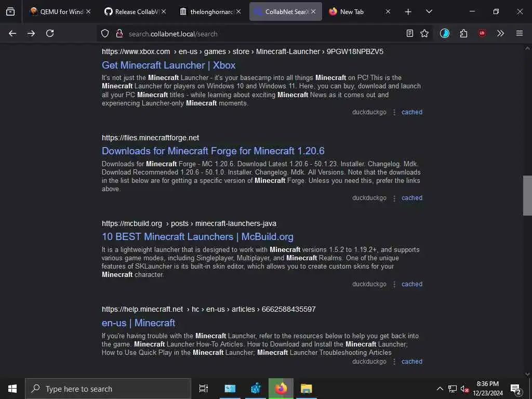The image size is (532, 399).
Task: Click the xbox.com result URL text
Action: pyautogui.click(x=243, y=51)
